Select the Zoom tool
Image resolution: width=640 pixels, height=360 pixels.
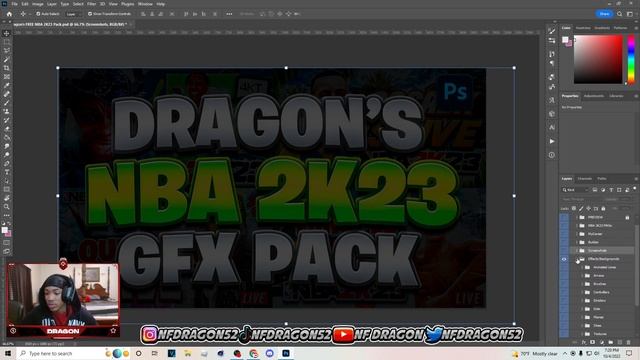coord(7,207)
